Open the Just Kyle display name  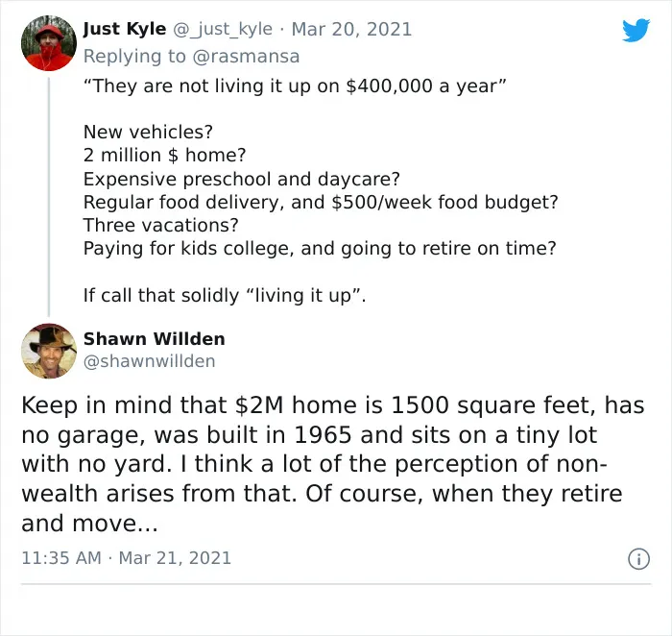coord(125,29)
